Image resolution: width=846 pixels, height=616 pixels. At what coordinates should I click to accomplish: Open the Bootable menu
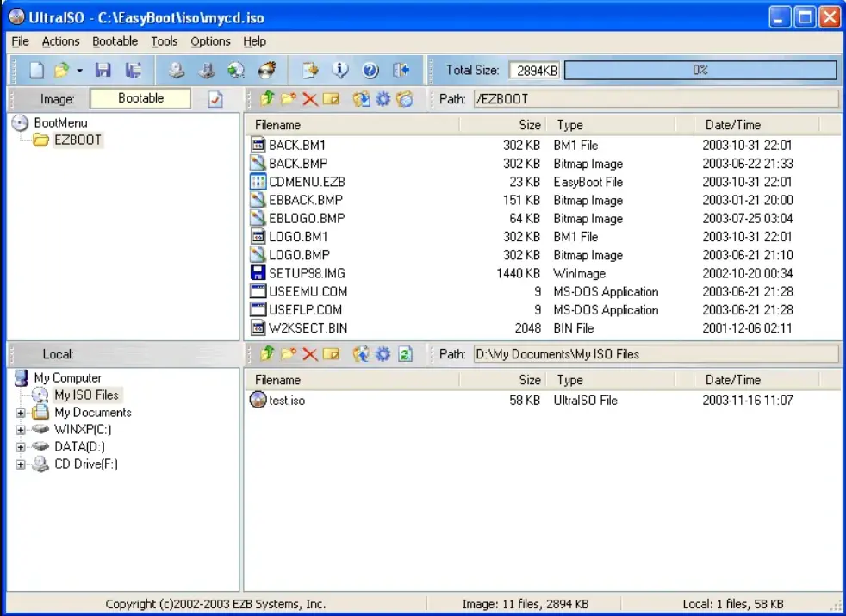pyautogui.click(x=115, y=40)
